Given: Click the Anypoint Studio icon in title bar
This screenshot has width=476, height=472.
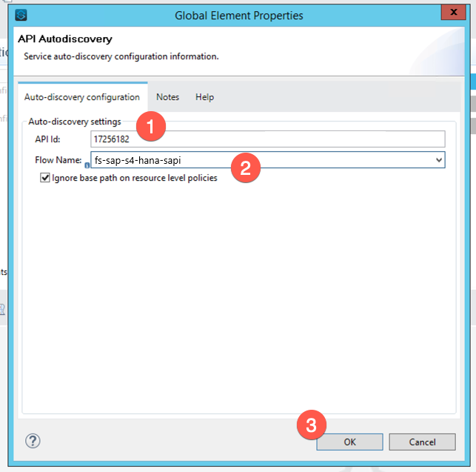Looking at the screenshot, I should 21,15.
